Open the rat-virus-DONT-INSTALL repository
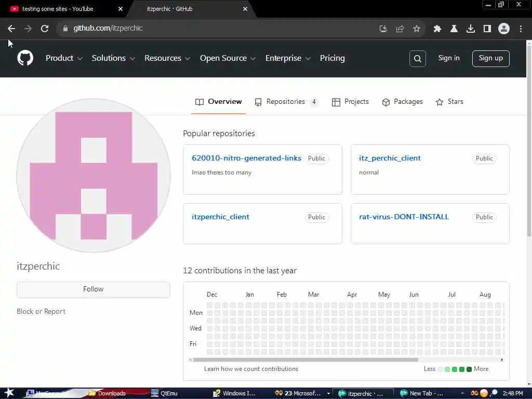This screenshot has width=532, height=399. (x=404, y=217)
